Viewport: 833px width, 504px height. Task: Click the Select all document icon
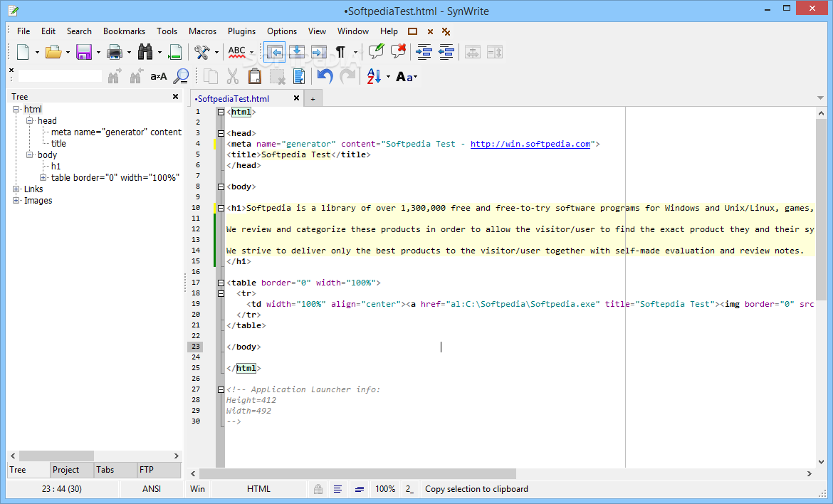click(x=299, y=77)
